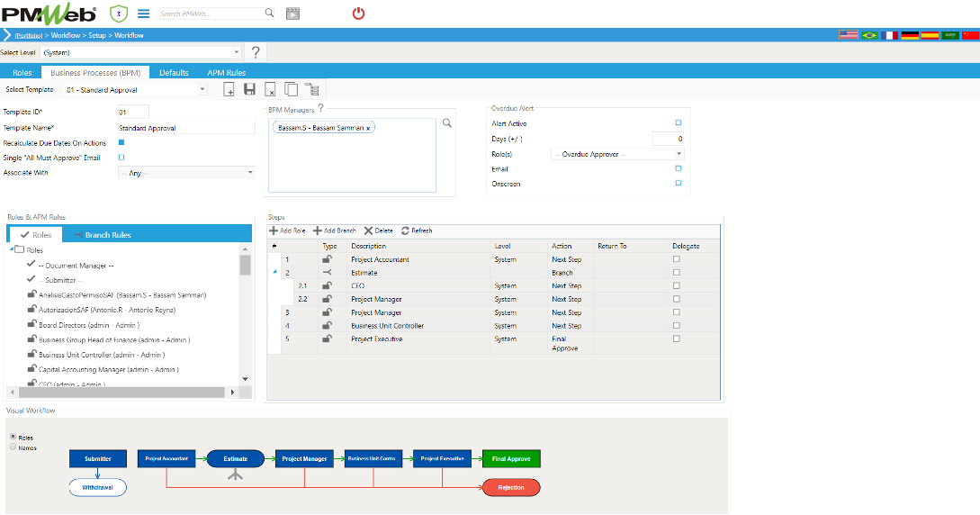Switch language via Brazil flag

tap(868, 35)
